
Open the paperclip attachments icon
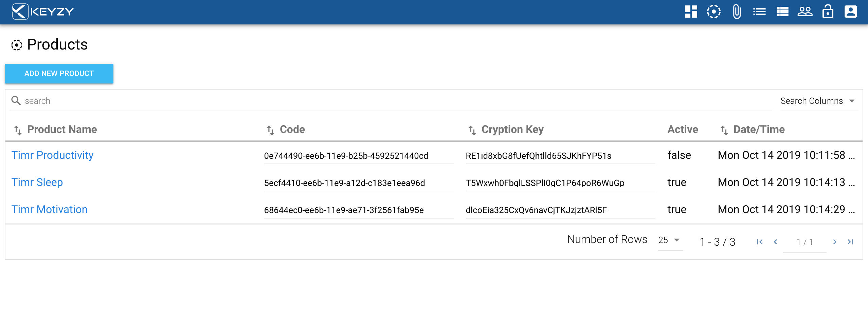point(737,12)
